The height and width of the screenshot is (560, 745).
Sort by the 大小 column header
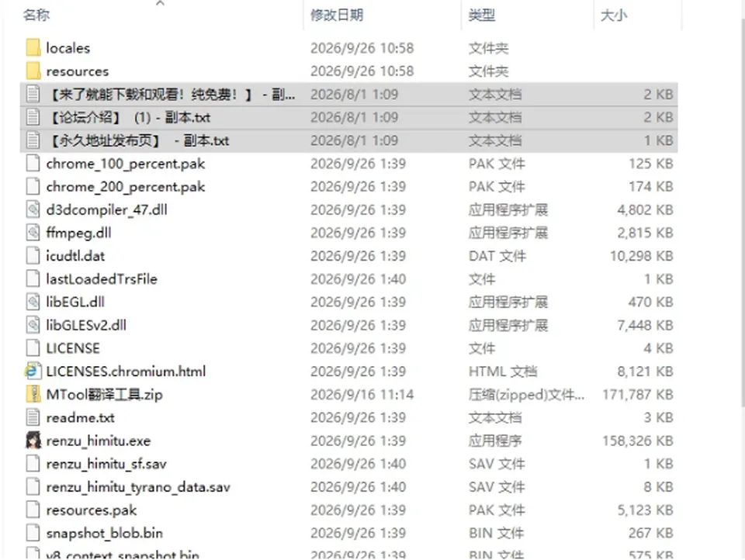(614, 16)
